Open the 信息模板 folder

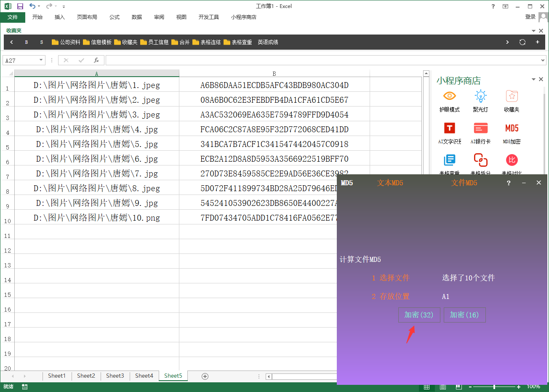point(97,42)
